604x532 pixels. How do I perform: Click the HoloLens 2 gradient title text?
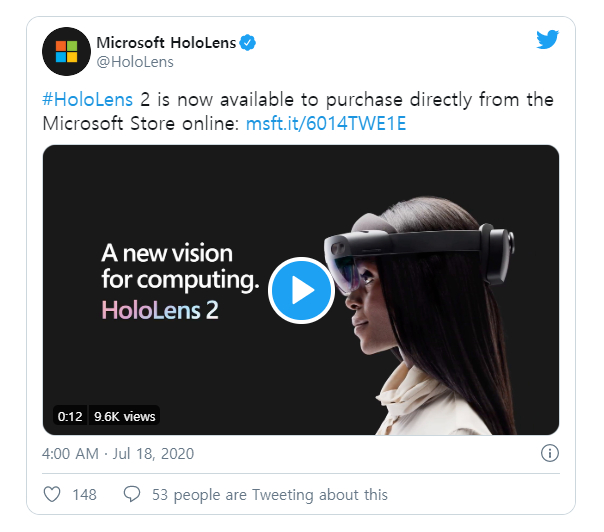(160, 310)
